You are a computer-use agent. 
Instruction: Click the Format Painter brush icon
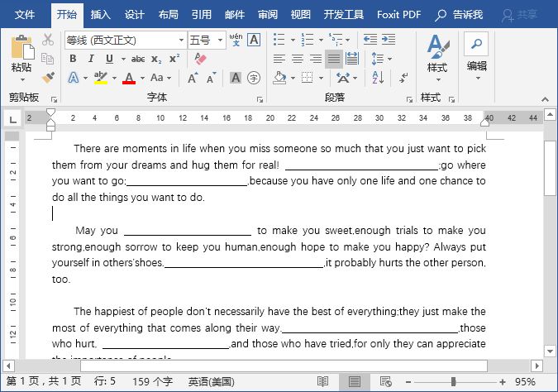(48, 77)
